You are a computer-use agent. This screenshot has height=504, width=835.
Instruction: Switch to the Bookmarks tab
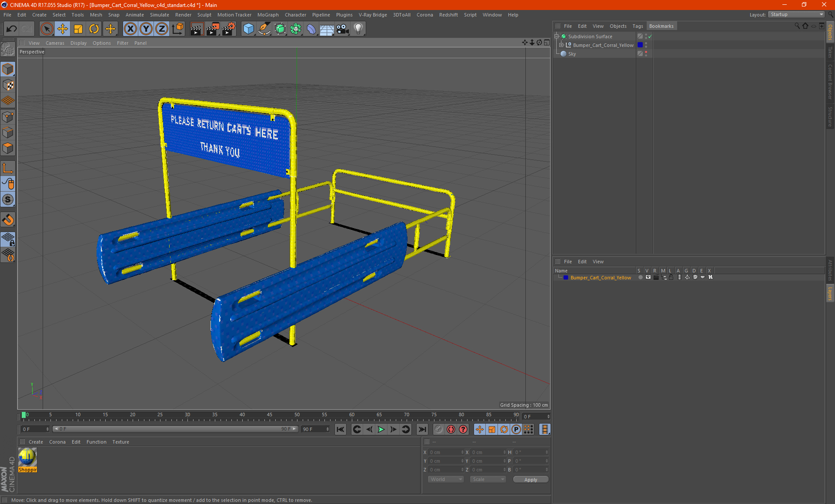pyautogui.click(x=661, y=26)
